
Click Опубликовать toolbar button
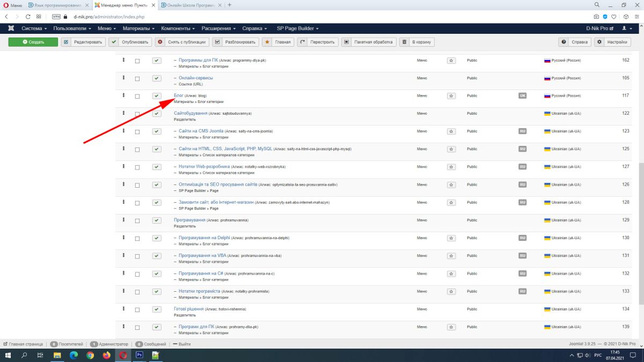pyautogui.click(x=130, y=42)
